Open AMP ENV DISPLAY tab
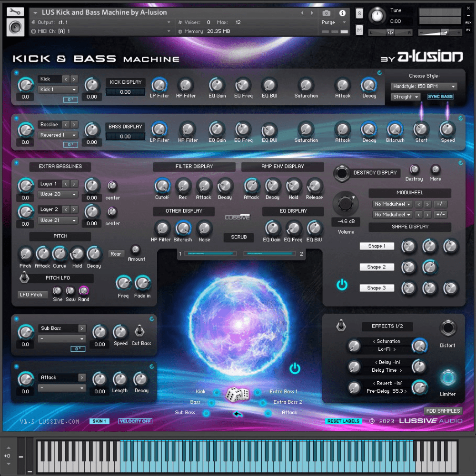Screen dimensions: 476x476 click(282, 167)
